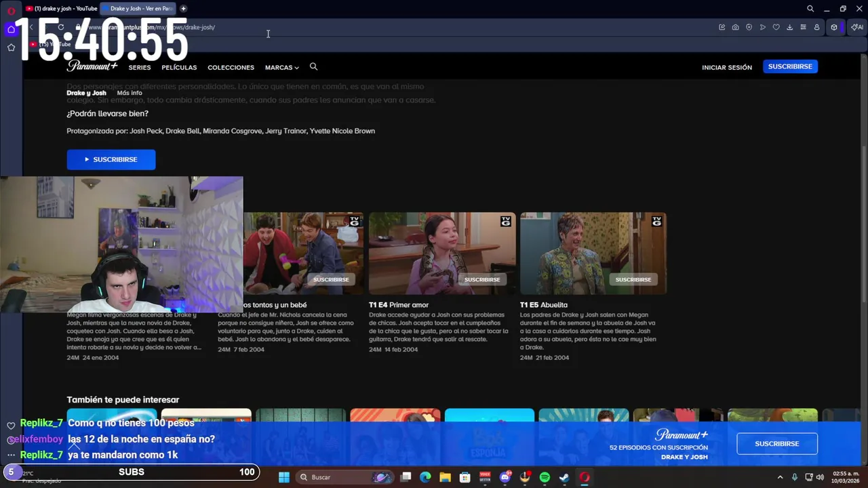Click SUSCRIBIRSE on the Abuelita thumbnail
Viewport: 868px width, 488px height.
click(633, 279)
